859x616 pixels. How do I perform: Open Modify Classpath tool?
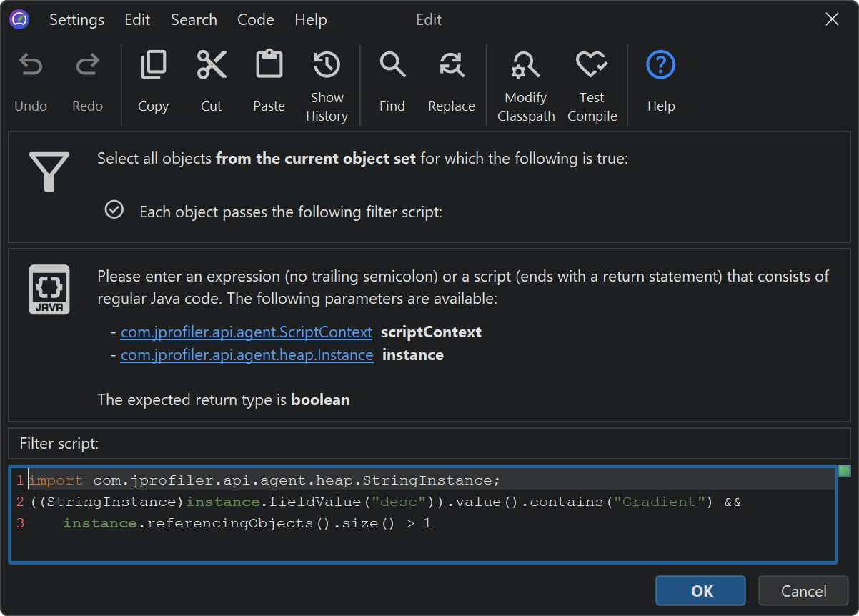point(526,66)
